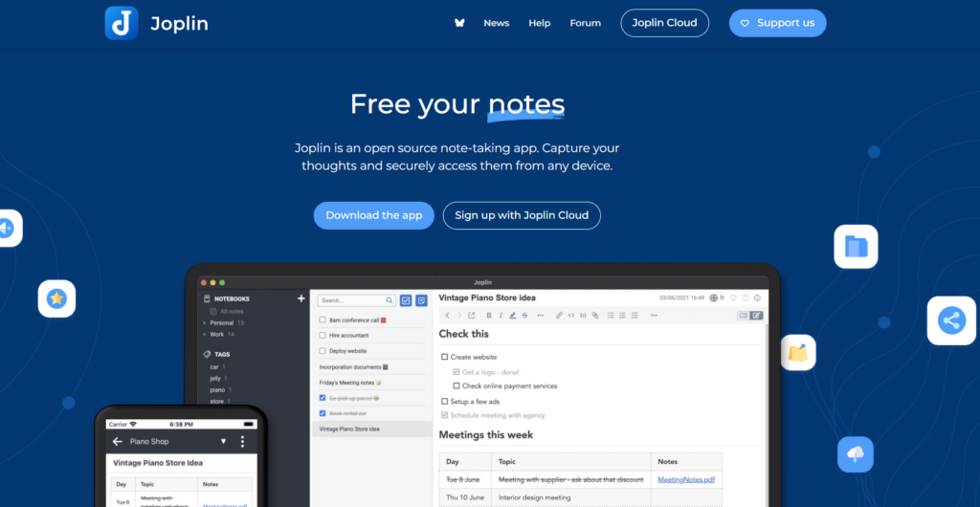980x507 pixels.
Task: Open the dropdown arrow in phone header
Action: coord(223,442)
